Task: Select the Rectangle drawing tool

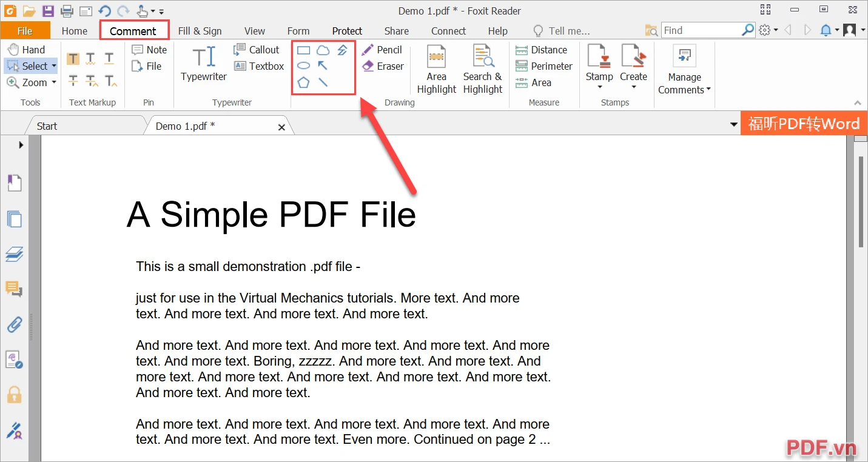Action: 304,50
